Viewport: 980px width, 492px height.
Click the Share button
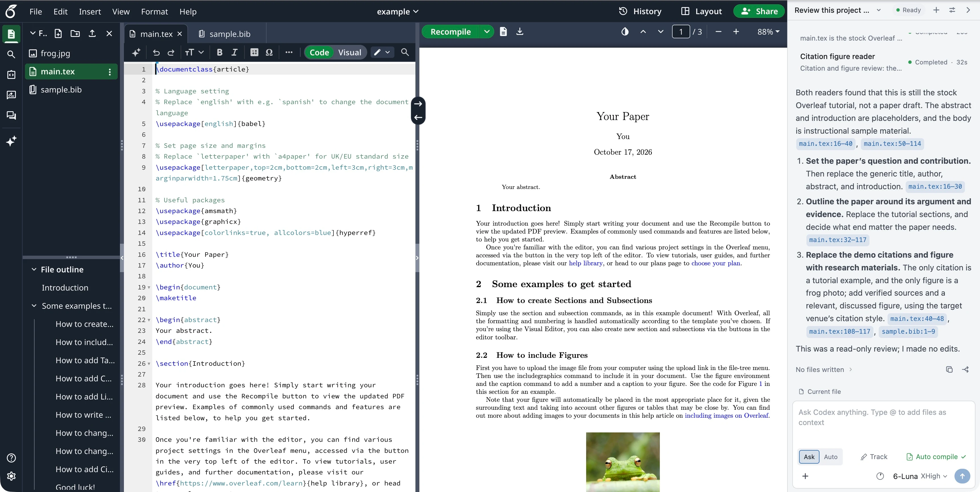[x=759, y=11]
